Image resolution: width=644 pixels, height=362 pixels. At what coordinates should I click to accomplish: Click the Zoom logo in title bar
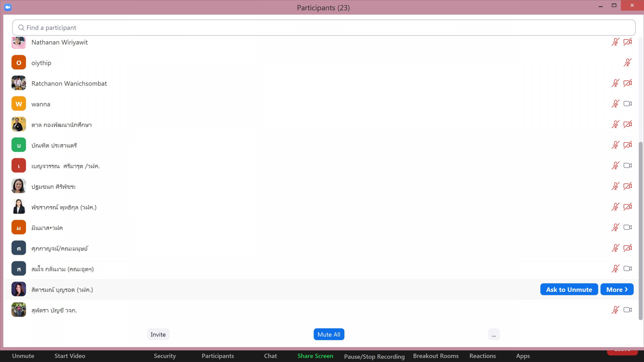coord(8,7)
